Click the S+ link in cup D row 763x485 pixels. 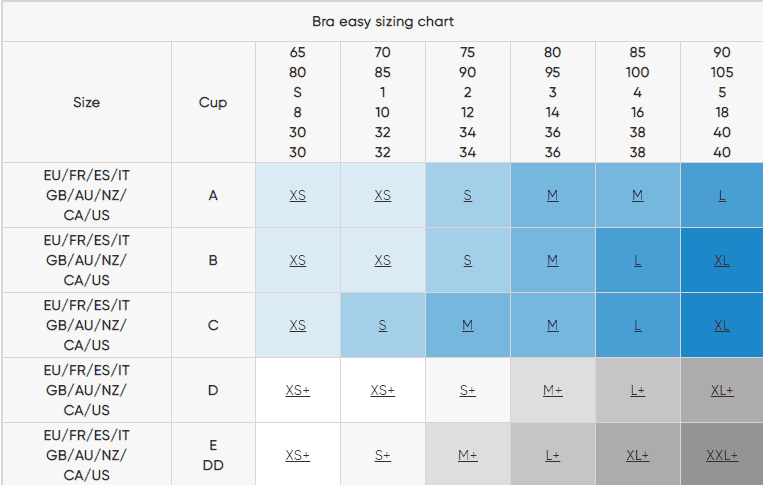[468, 390]
